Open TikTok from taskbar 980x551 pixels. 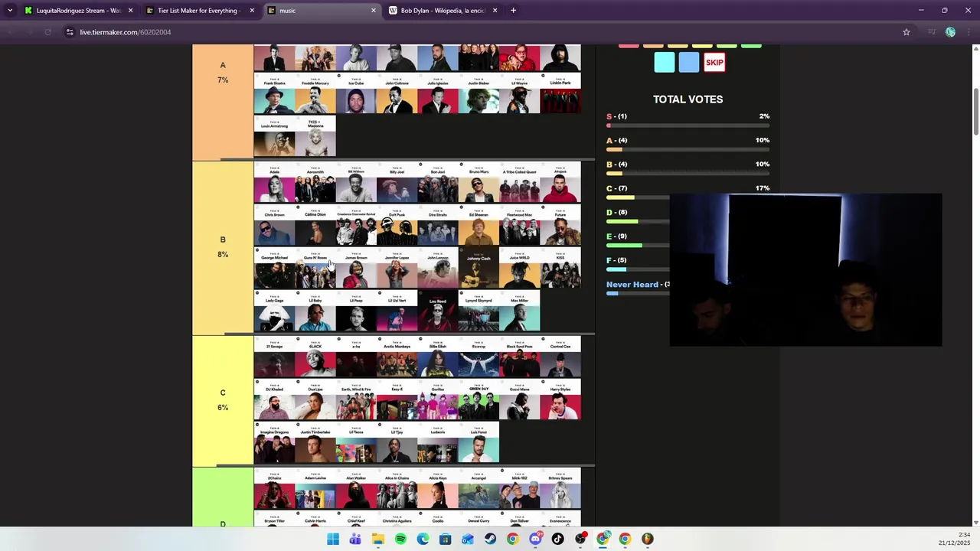[557, 539]
